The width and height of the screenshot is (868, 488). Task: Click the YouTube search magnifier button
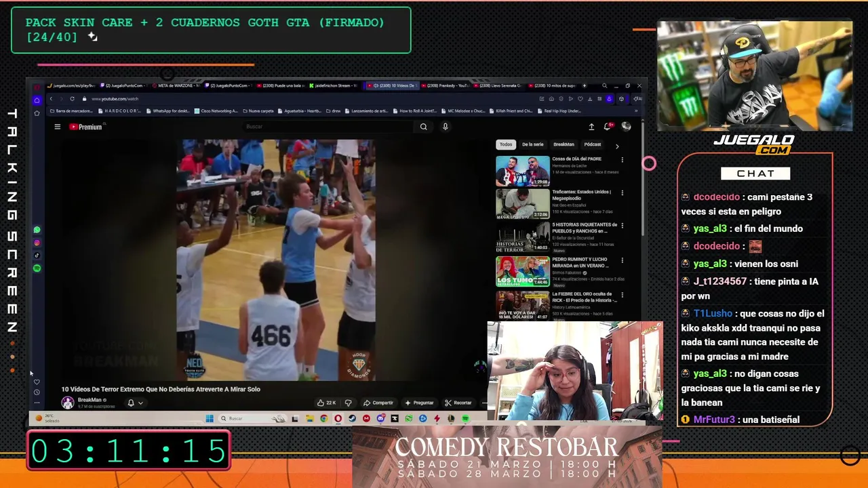point(423,127)
